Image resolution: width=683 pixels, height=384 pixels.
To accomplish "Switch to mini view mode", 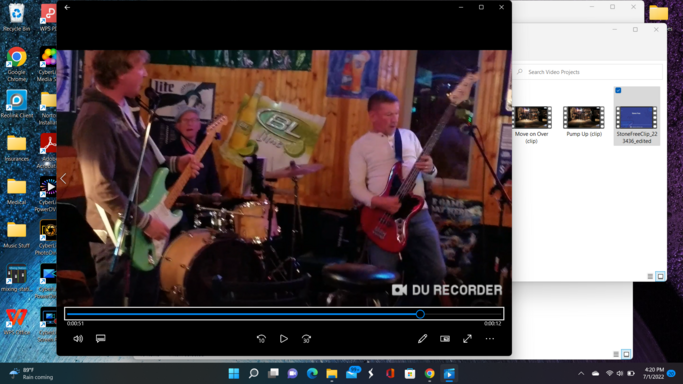I will (445, 338).
